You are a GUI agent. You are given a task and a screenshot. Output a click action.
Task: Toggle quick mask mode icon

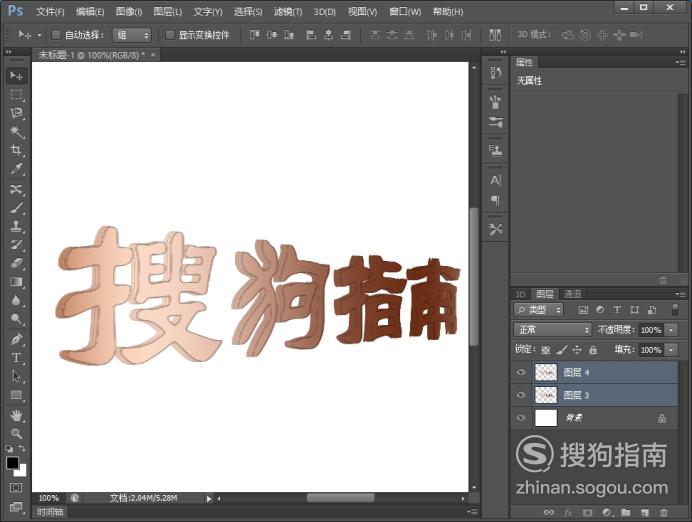pos(16,488)
